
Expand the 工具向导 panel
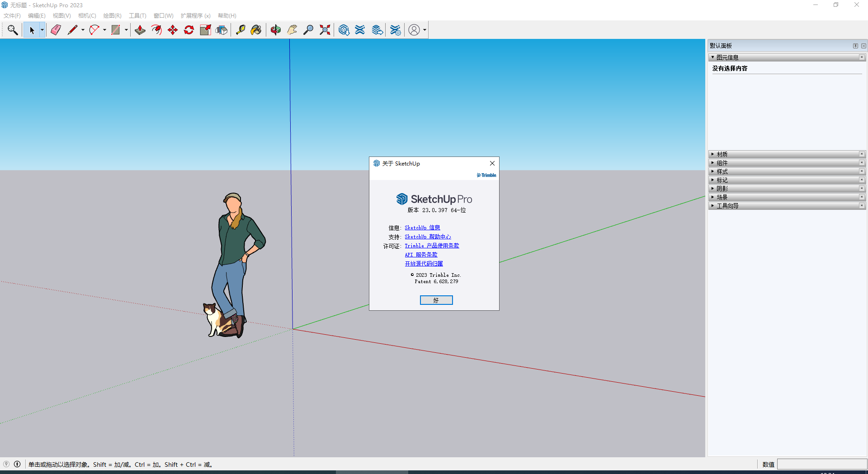pyautogui.click(x=787, y=206)
